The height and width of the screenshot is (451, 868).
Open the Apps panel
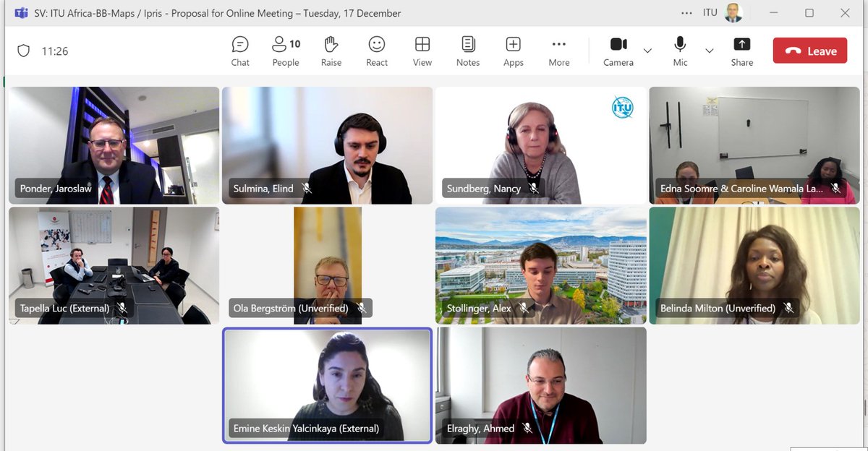point(513,51)
